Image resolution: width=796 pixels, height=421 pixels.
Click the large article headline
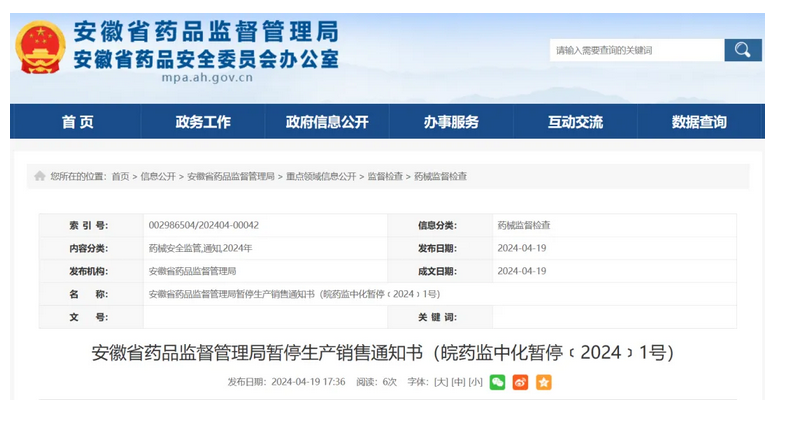(x=382, y=352)
